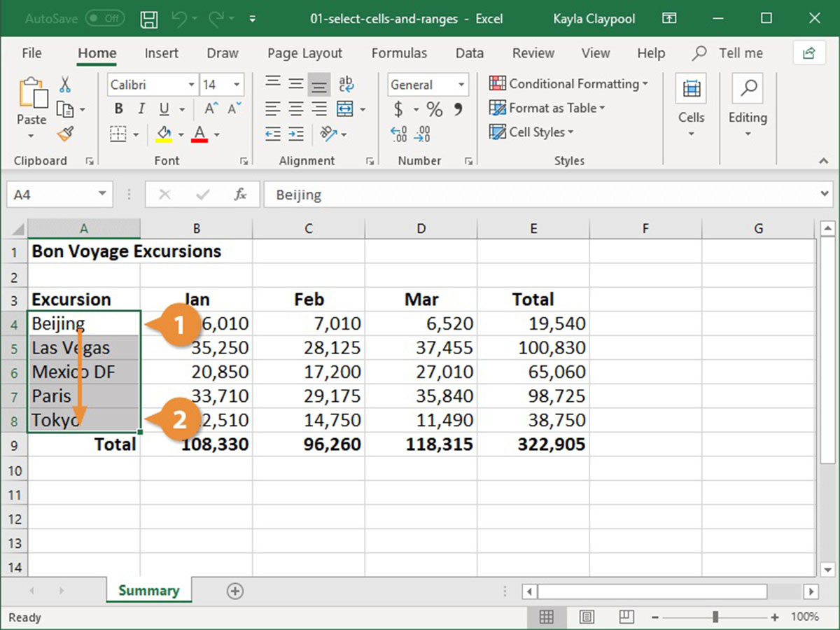Switch to the Formulas ribbon tab
The height and width of the screenshot is (630, 840).
click(x=399, y=52)
